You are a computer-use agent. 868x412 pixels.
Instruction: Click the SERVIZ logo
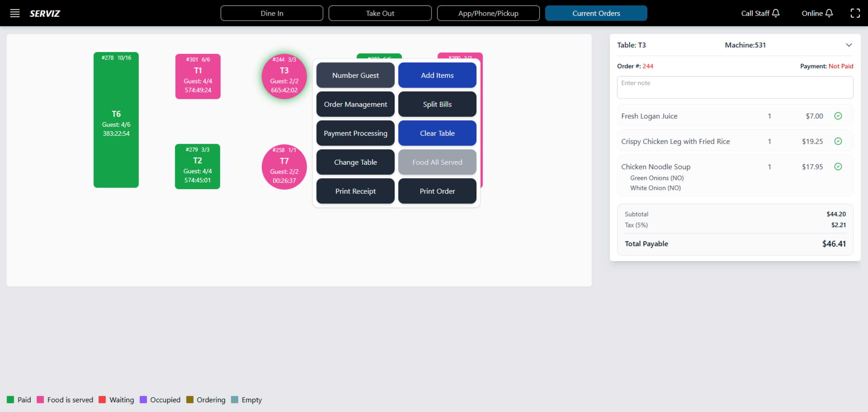click(45, 13)
